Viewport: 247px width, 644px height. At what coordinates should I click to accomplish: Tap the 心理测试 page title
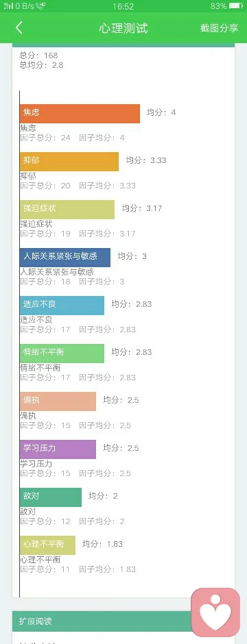pyautogui.click(x=123, y=28)
